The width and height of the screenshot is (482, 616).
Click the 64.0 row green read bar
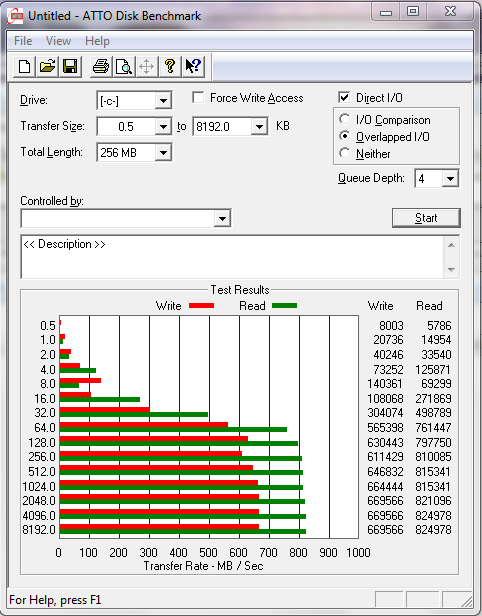click(x=173, y=429)
